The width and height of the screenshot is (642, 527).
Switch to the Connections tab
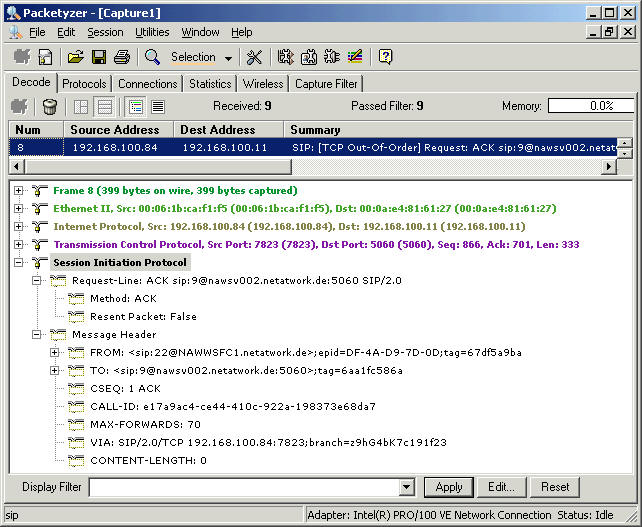pyautogui.click(x=147, y=84)
